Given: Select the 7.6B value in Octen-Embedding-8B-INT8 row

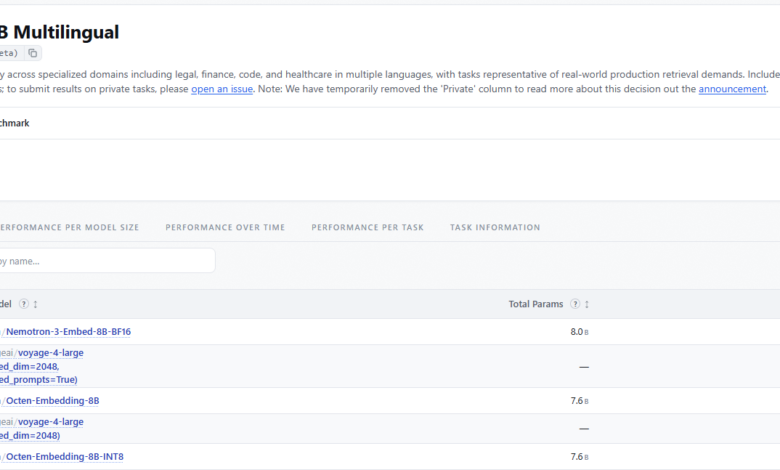Looking at the screenshot, I should click(579, 457).
